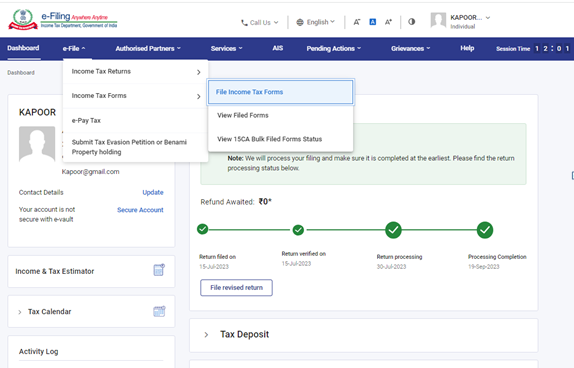The width and height of the screenshot is (574, 368).
Task: Open the Call Us dropdown
Action: 260,22
